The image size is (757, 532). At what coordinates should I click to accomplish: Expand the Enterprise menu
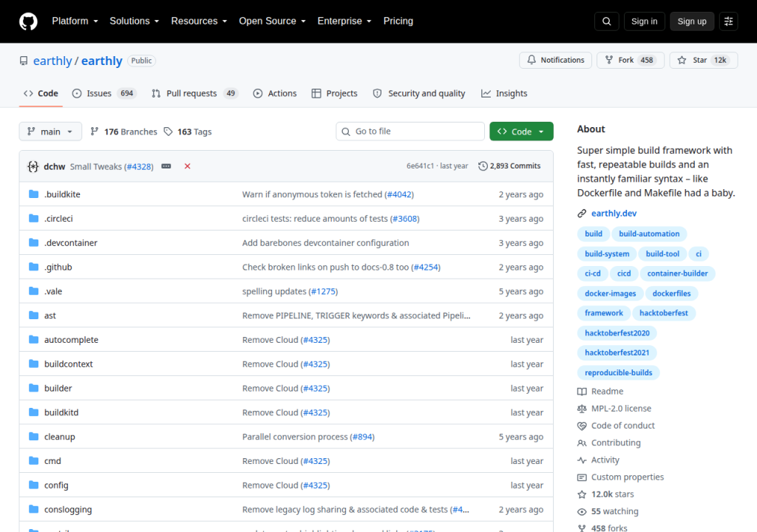344,21
